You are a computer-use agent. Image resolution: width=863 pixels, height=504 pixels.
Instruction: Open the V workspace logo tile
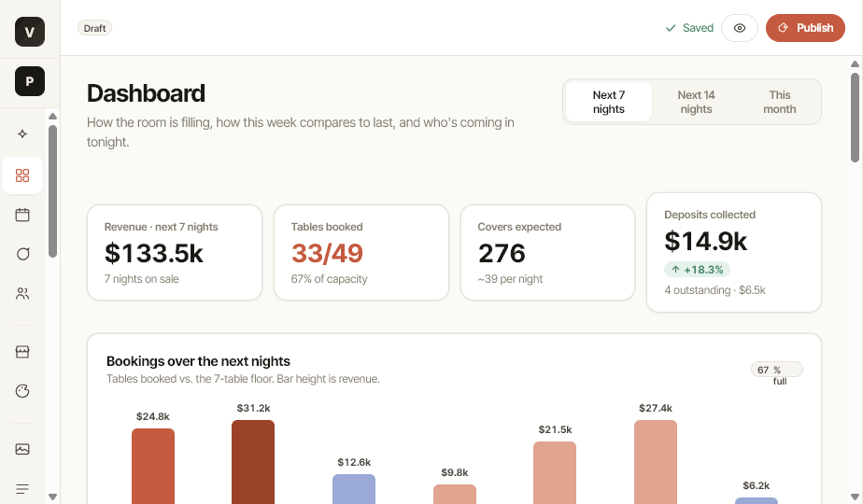click(x=30, y=32)
